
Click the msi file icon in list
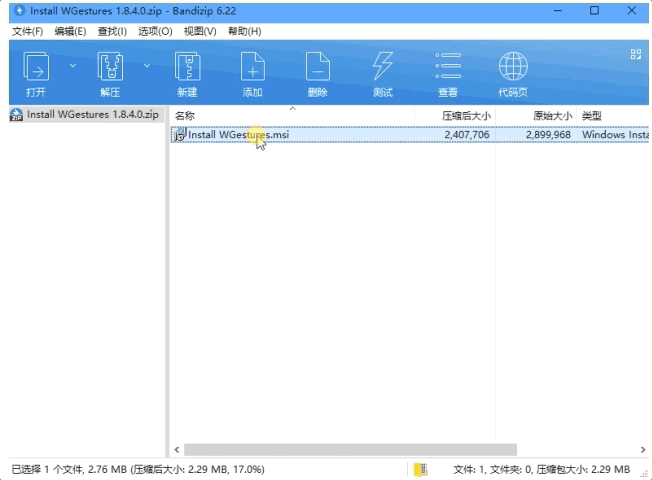click(x=179, y=134)
